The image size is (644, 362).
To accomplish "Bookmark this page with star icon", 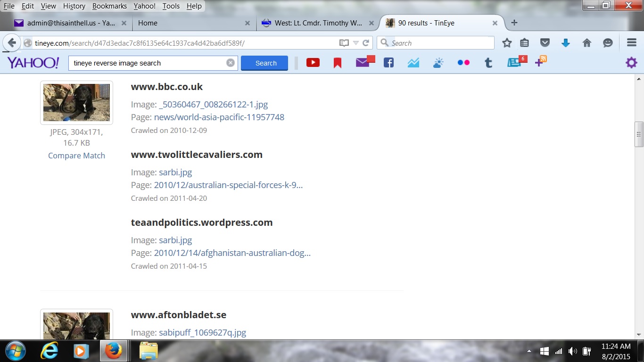I will tap(507, 43).
